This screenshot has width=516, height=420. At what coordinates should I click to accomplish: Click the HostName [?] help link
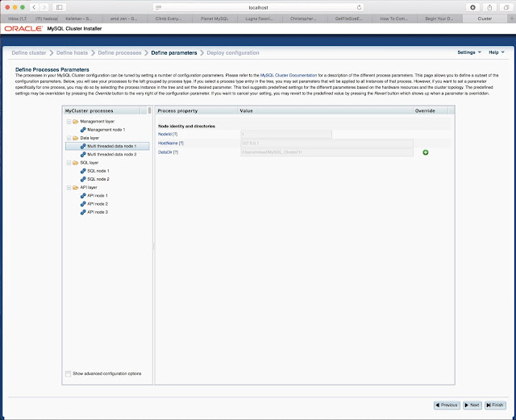(170, 143)
